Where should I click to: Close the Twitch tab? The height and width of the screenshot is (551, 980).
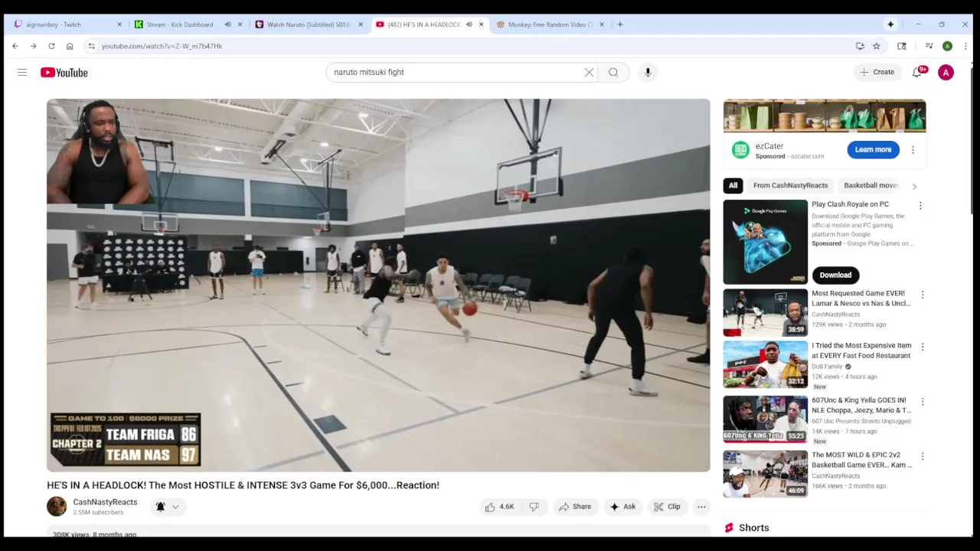pyautogui.click(x=119, y=24)
